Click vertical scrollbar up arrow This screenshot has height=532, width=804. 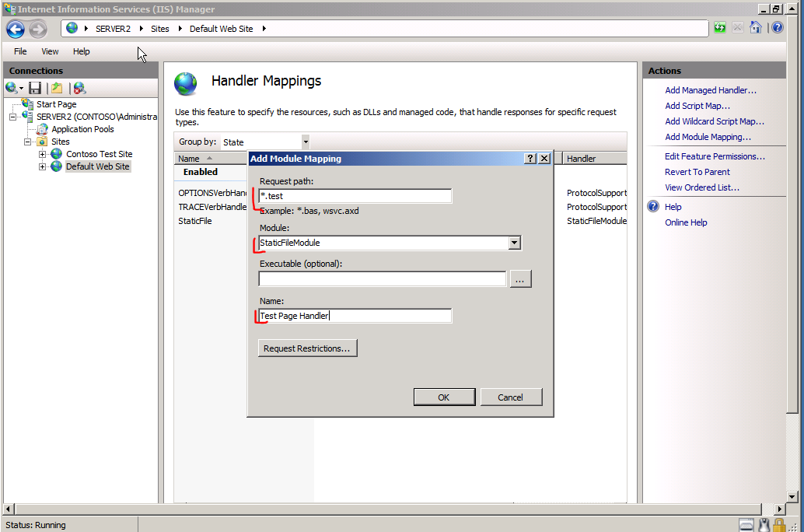(792, 10)
